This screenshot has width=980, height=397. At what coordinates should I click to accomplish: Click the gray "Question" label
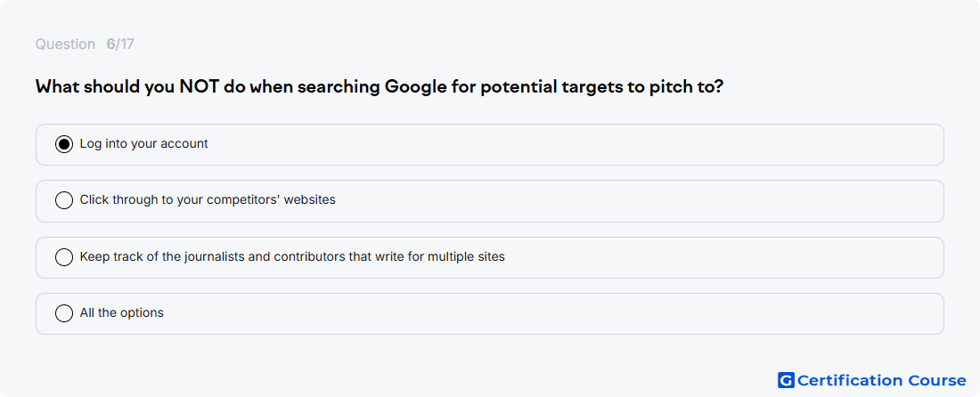(65, 45)
